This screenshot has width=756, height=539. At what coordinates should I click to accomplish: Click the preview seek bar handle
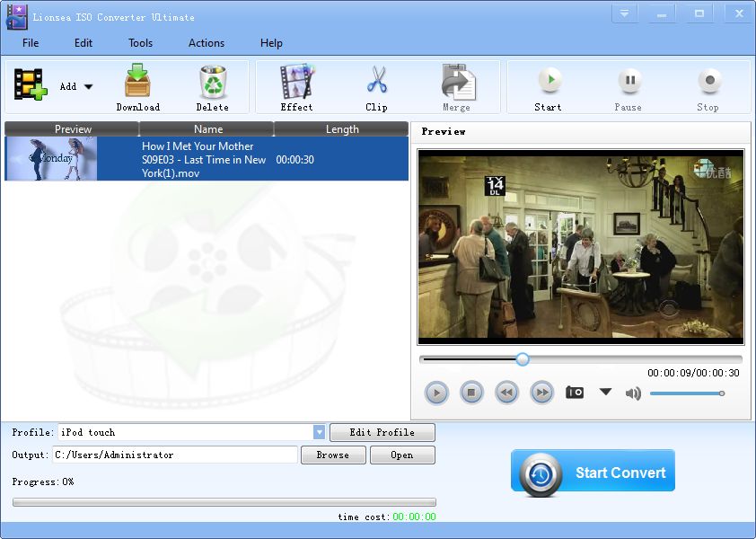523,359
